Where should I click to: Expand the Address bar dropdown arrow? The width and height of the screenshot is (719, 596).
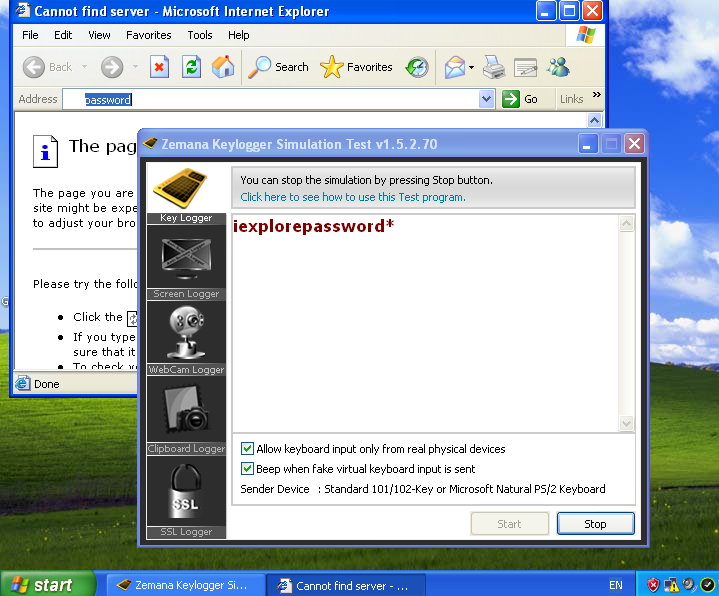click(x=487, y=99)
